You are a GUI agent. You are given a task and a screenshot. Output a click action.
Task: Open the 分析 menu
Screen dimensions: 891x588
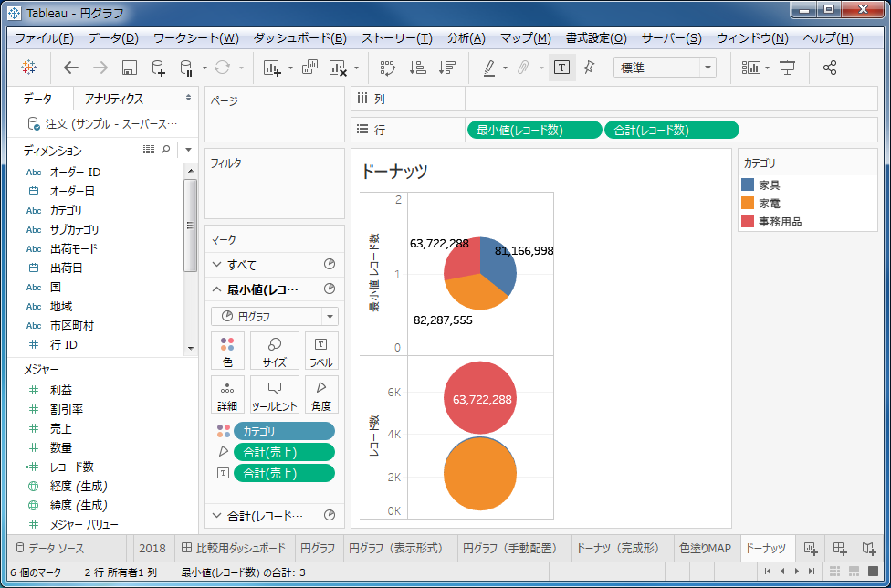coord(466,39)
